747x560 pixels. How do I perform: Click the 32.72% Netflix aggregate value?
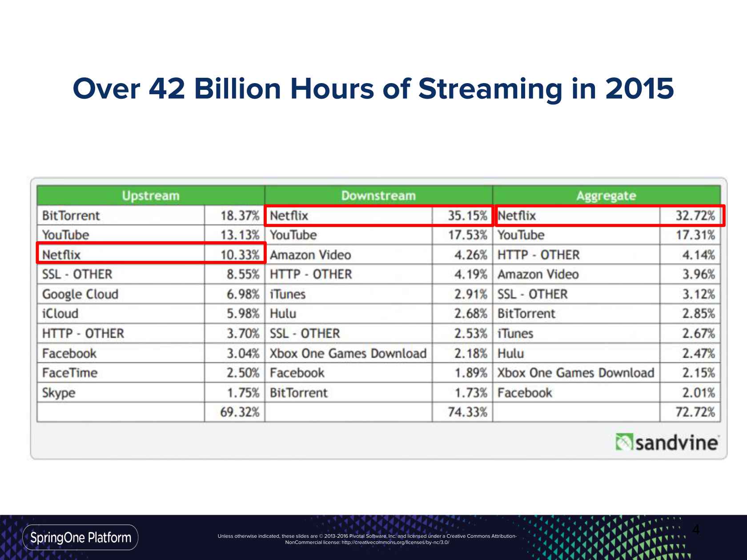coord(695,216)
